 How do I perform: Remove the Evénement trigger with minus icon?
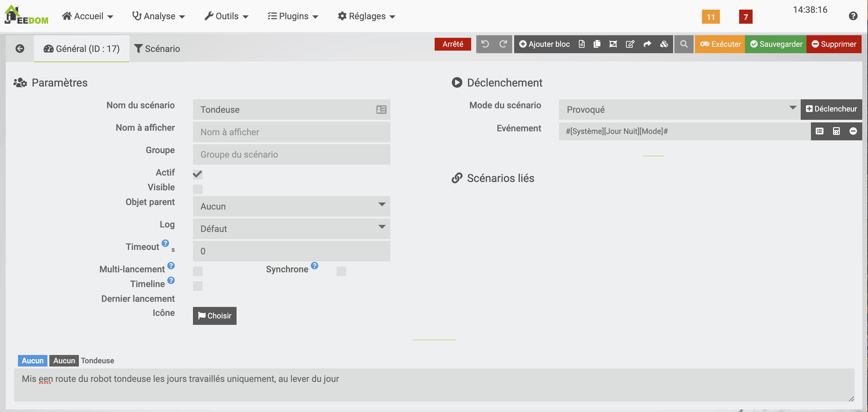point(853,131)
